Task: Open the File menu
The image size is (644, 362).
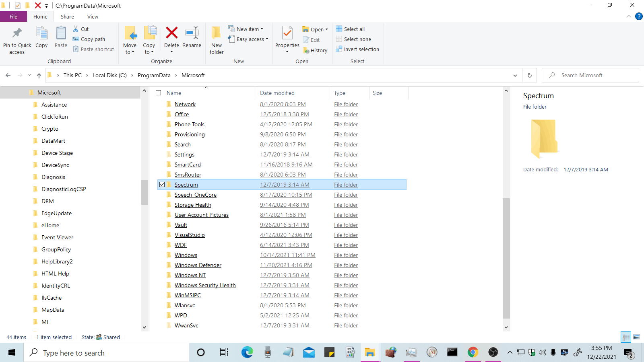Action: pyautogui.click(x=13, y=16)
